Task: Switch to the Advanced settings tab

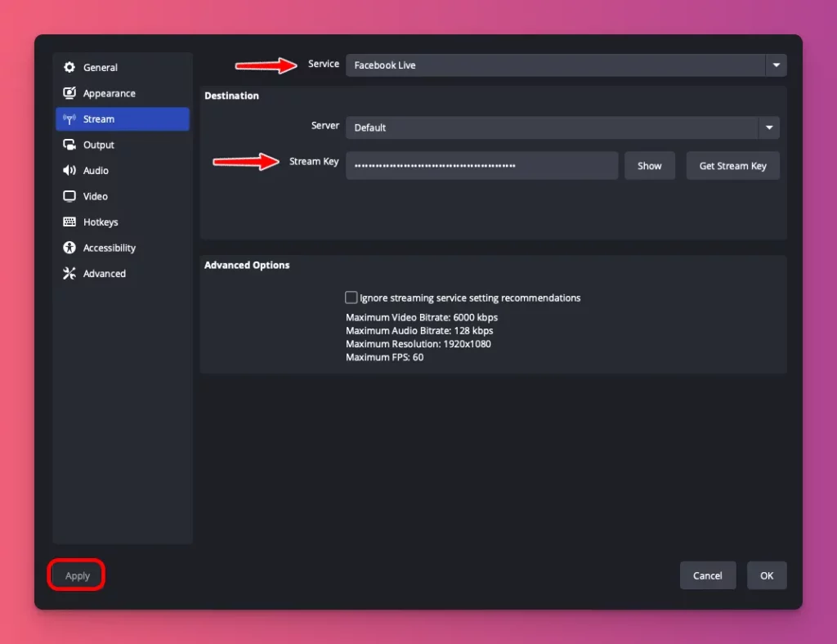Action: pos(105,274)
